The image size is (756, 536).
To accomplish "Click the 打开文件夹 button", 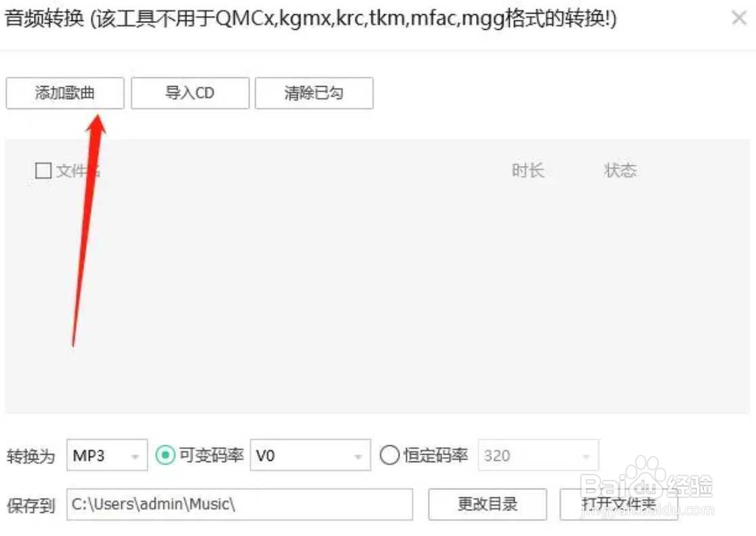I will click(619, 504).
